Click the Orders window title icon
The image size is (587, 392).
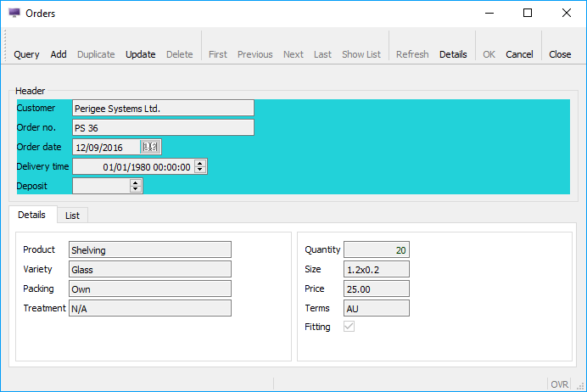click(x=14, y=13)
